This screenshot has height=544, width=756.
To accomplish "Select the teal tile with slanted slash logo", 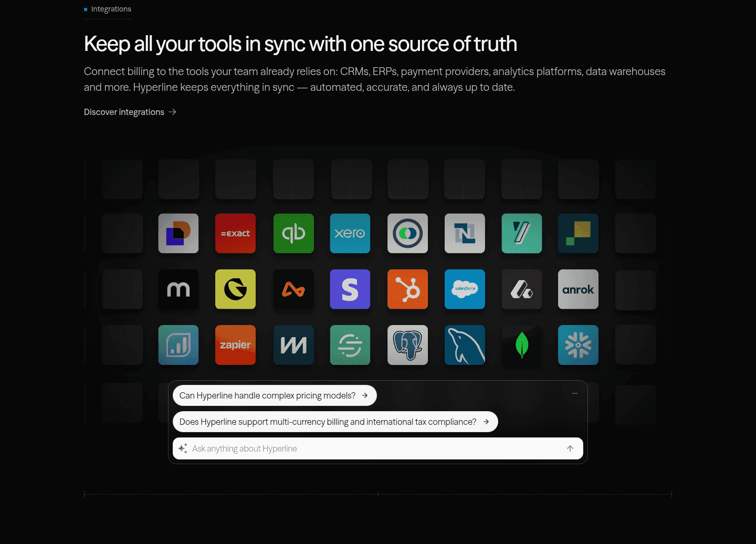I will point(522,233).
